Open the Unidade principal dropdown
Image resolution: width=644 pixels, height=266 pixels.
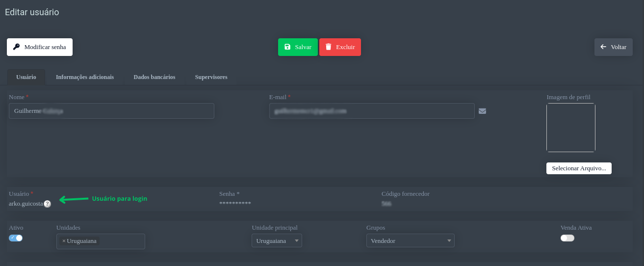277,241
